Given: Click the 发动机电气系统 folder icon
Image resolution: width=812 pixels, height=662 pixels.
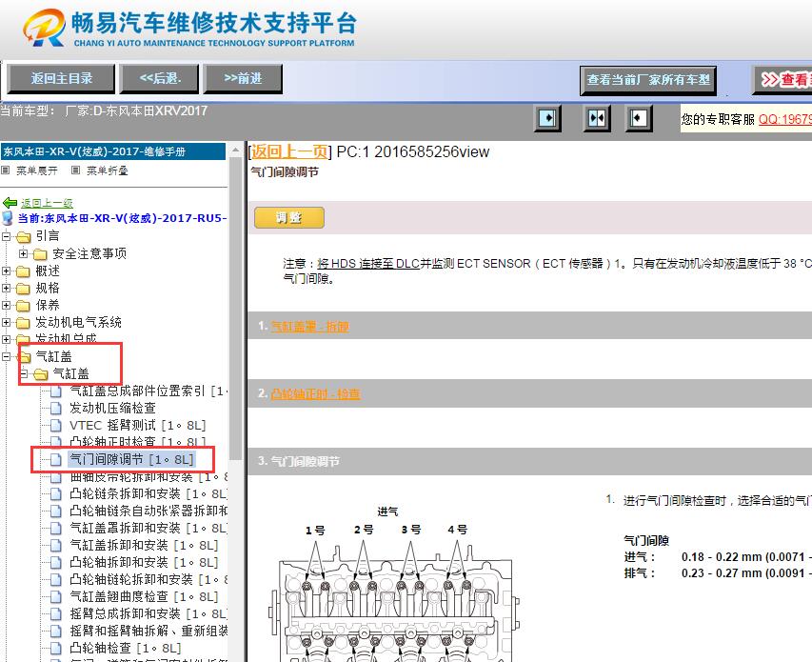Looking at the screenshot, I should tap(23, 323).
